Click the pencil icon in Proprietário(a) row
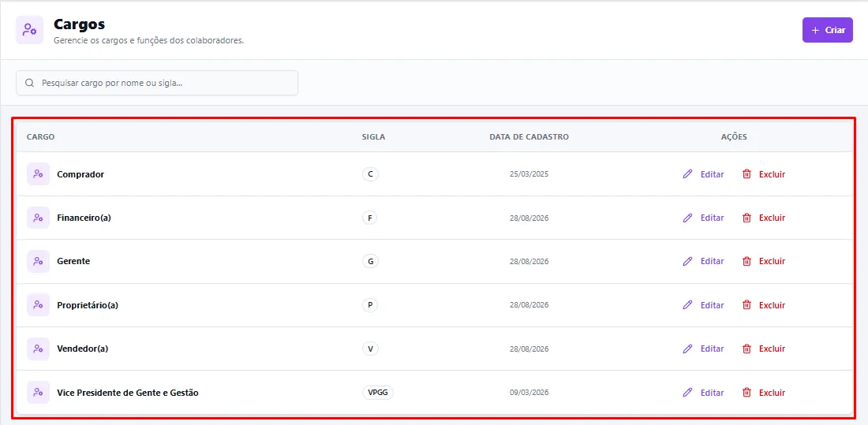The width and height of the screenshot is (868, 425). coord(687,305)
